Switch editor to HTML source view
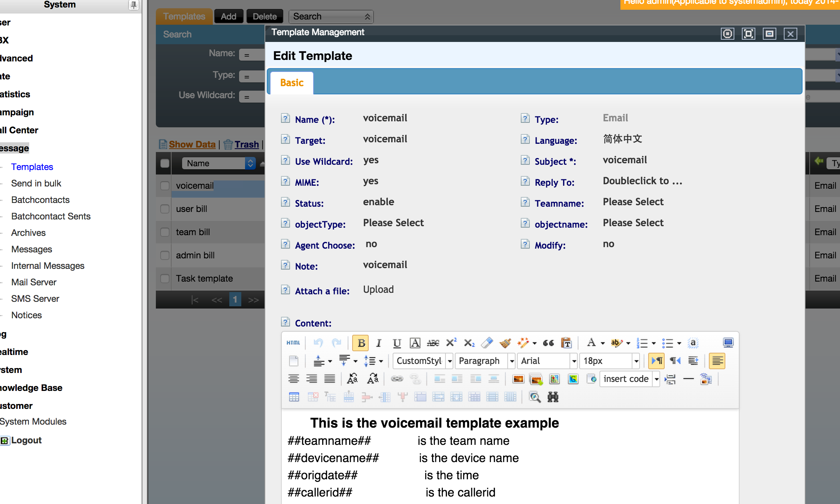The image size is (840, 504). pos(293,343)
